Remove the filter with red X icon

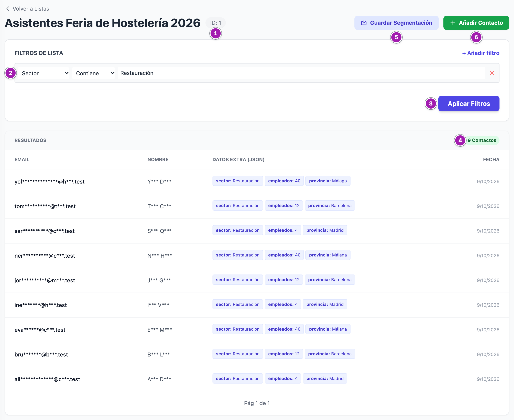[492, 73]
